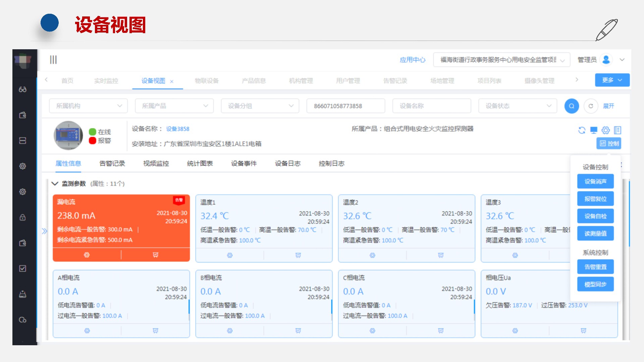The width and height of the screenshot is (644, 362).
Task: Click the device sync refresh icon
Action: tap(582, 130)
